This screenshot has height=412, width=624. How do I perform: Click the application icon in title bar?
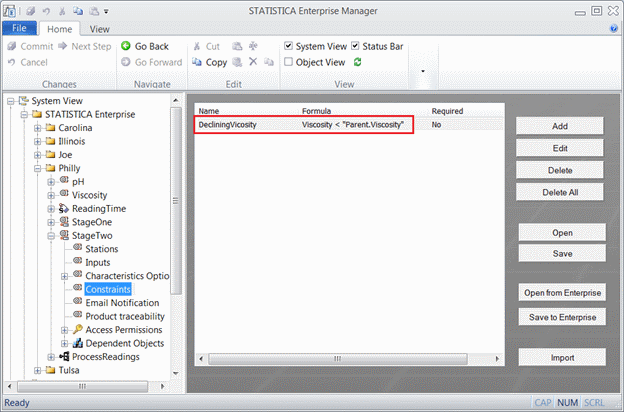pos(9,11)
